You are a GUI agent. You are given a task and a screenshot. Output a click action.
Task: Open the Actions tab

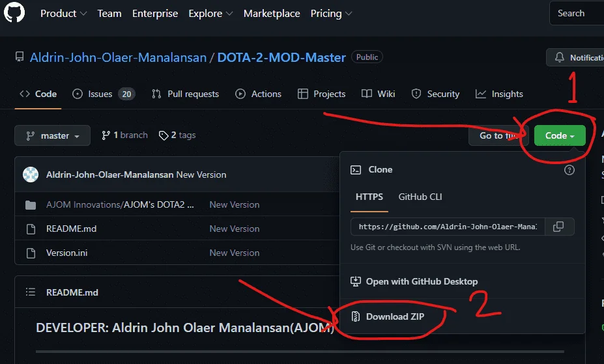point(258,94)
